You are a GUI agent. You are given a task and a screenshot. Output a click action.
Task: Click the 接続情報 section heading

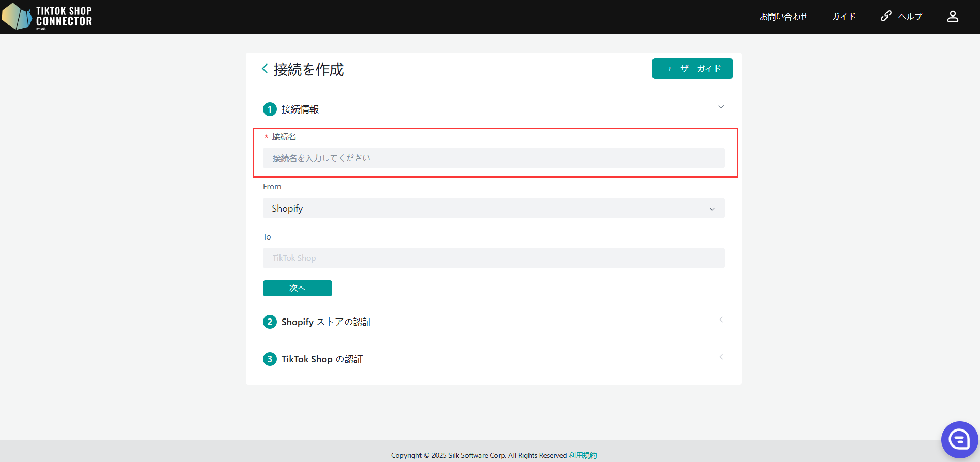[300, 109]
